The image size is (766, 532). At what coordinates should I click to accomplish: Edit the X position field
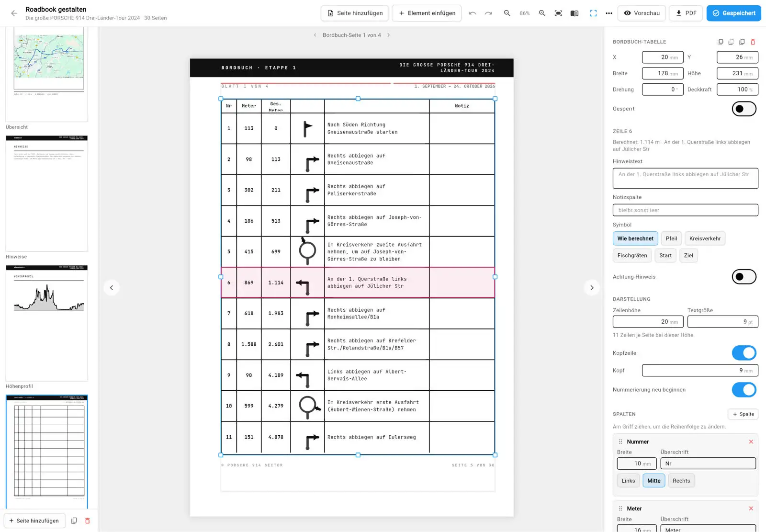pyautogui.click(x=663, y=57)
